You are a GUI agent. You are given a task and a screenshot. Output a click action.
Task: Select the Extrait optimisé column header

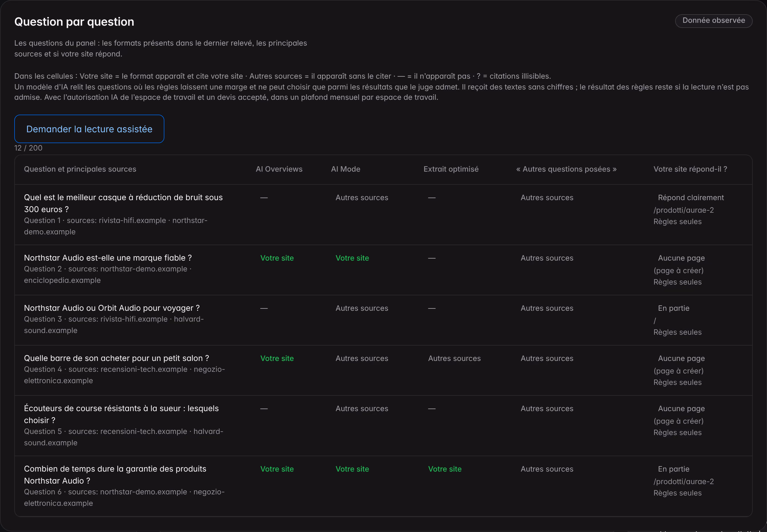451,169
